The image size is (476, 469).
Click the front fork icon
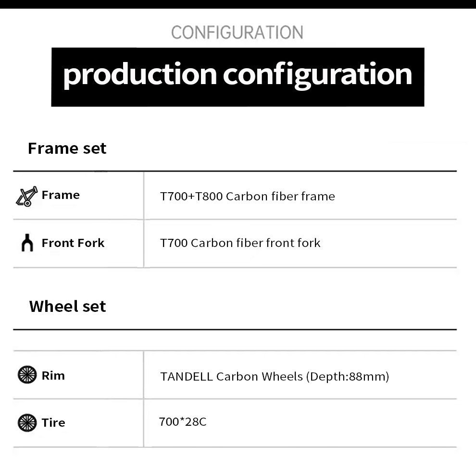pos(27,243)
